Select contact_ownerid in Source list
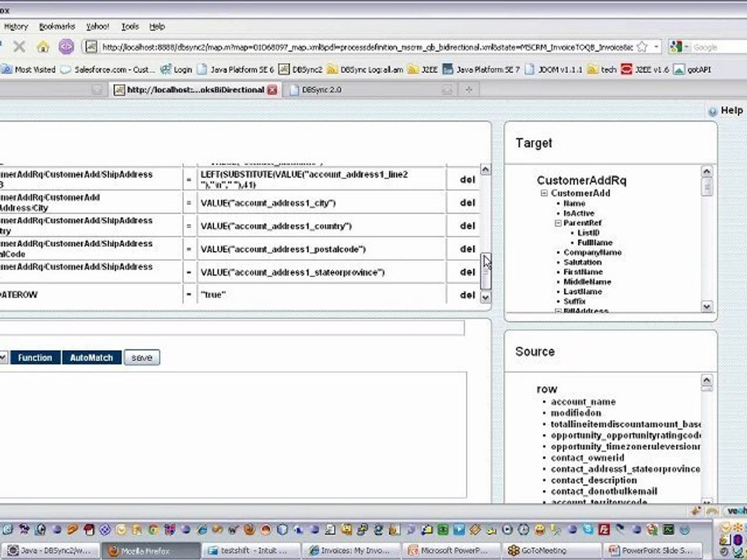Image resolution: width=747 pixels, height=560 pixels. (587, 457)
